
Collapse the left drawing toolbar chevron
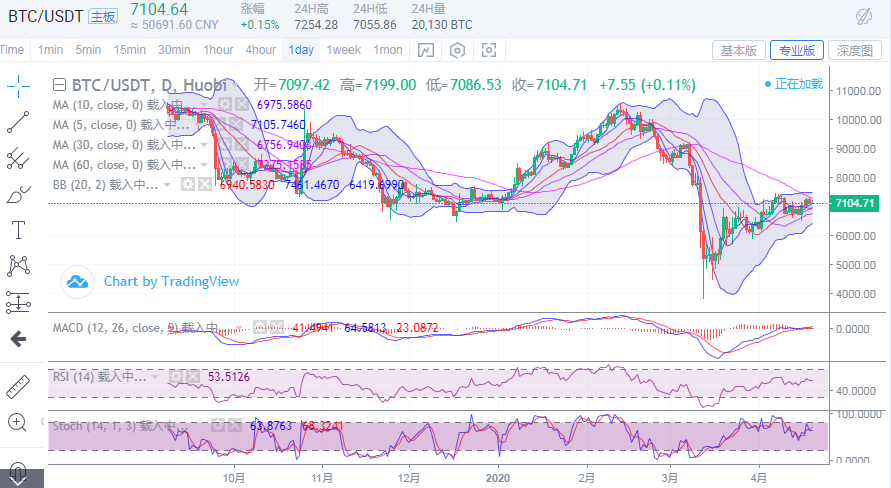click(x=42, y=422)
